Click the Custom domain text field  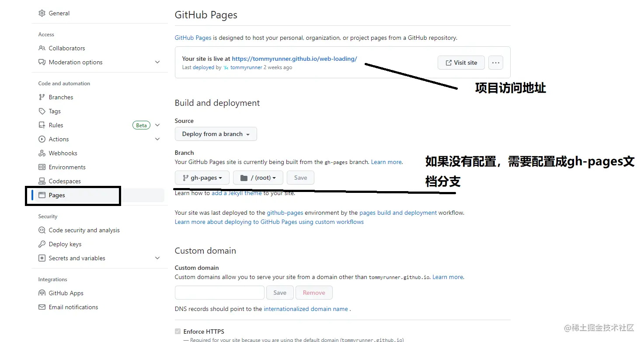tap(219, 293)
